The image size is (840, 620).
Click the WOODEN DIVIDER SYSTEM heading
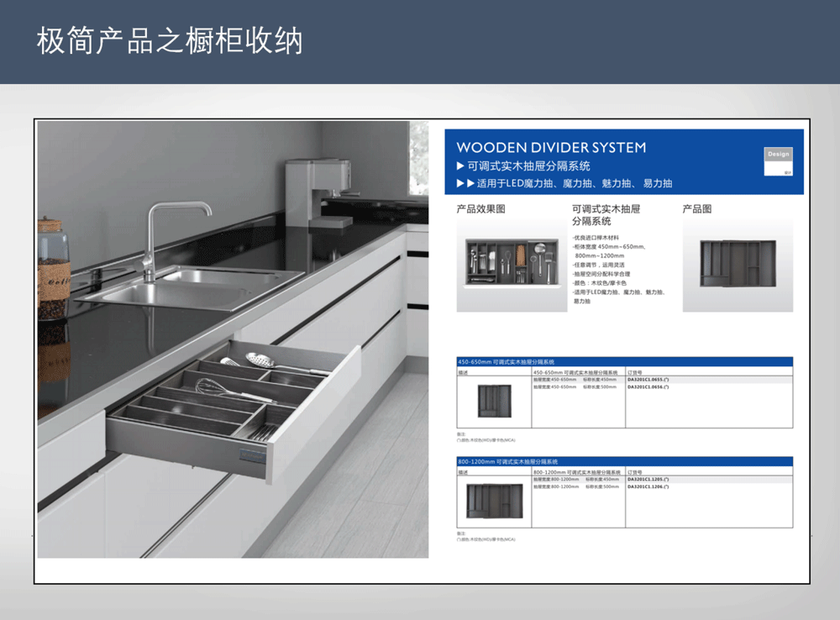[551, 148]
